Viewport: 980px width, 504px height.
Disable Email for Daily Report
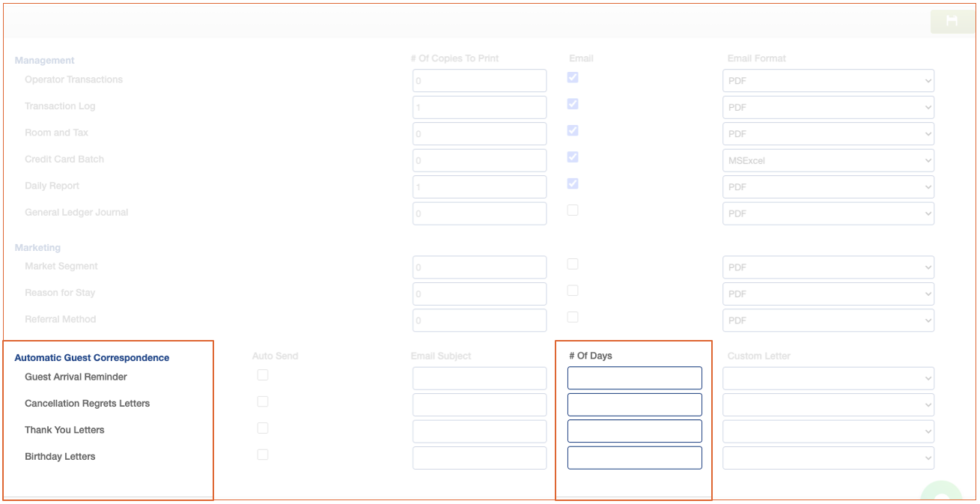pos(573,184)
